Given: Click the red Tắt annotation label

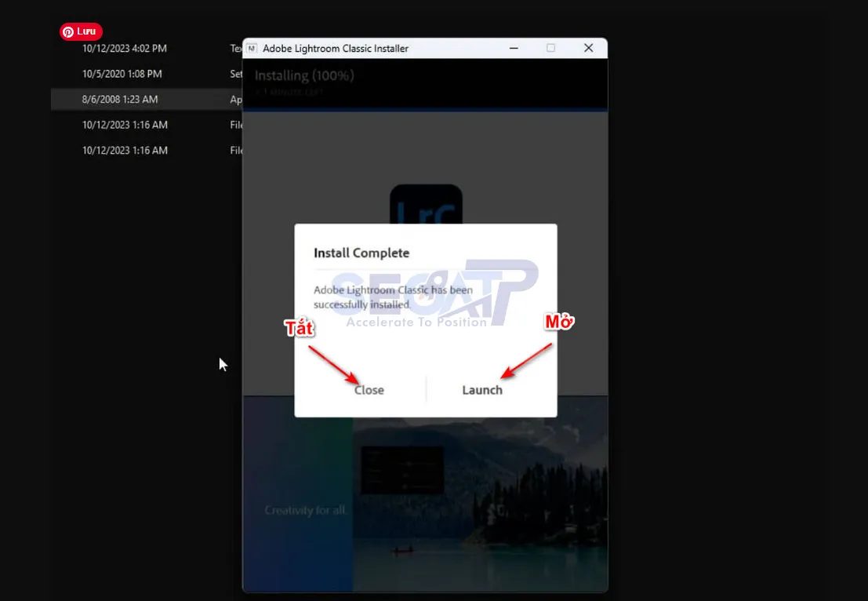Looking at the screenshot, I should (x=300, y=328).
